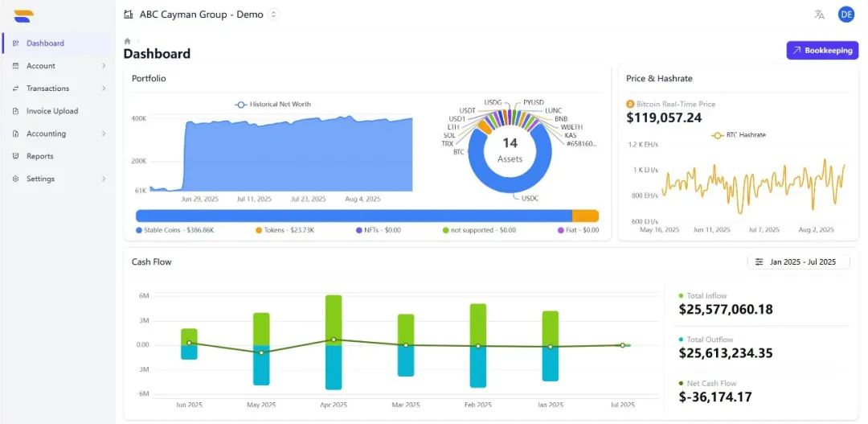This screenshot has height=424, width=868.
Task: Expand the Account sidebar submenu
Action: tap(104, 66)
